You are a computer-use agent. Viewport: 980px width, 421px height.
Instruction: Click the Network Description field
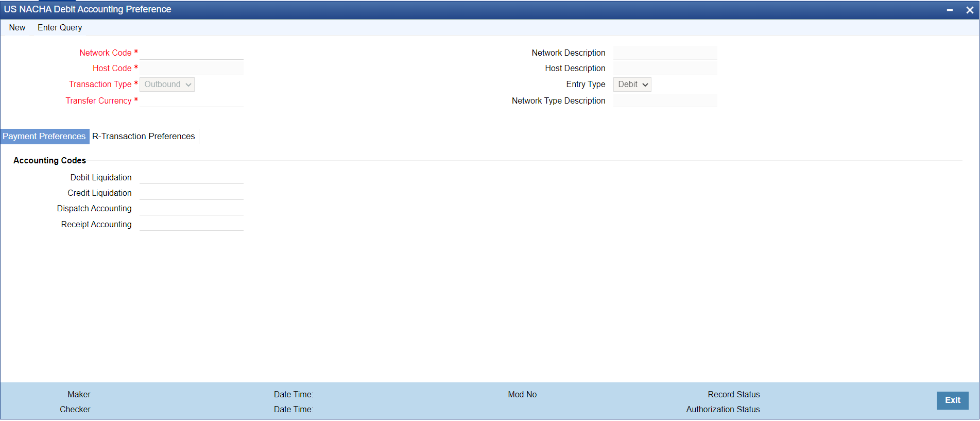pyautogui.click(x=665, y=53)
